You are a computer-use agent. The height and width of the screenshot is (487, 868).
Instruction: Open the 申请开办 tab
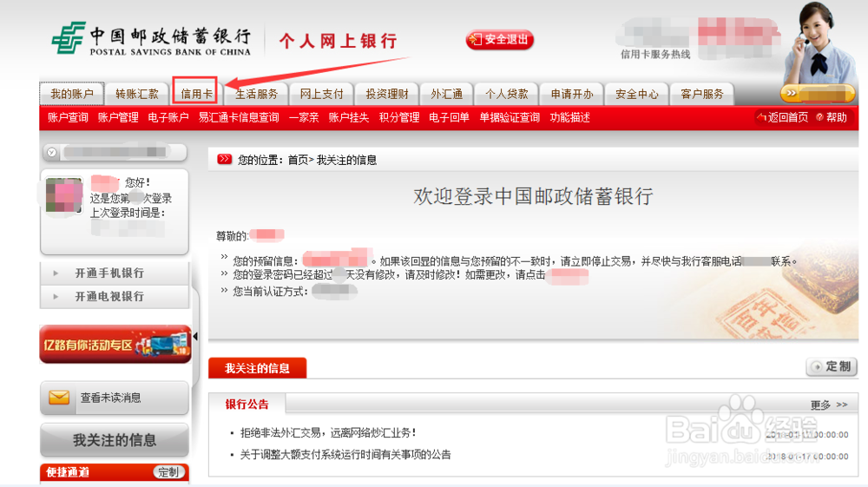click(572, 94)
